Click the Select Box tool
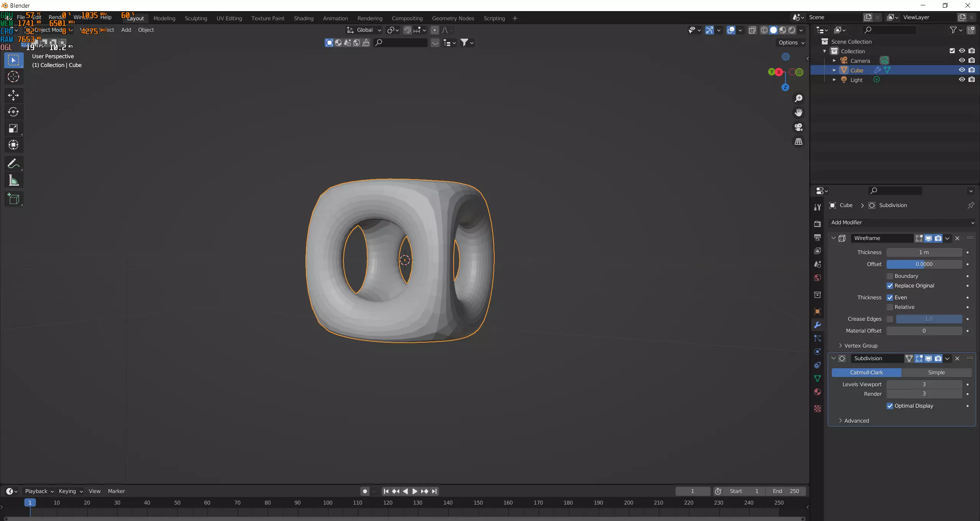980x521 pixels. point(13,60)
